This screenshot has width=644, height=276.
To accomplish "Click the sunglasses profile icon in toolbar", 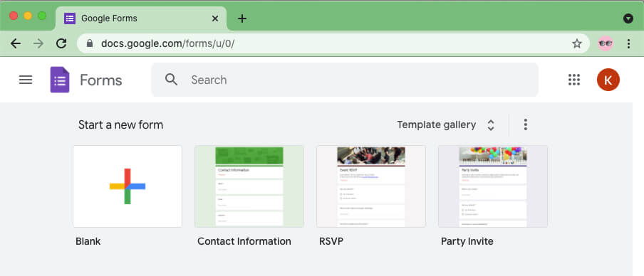I will coord(606,43).
